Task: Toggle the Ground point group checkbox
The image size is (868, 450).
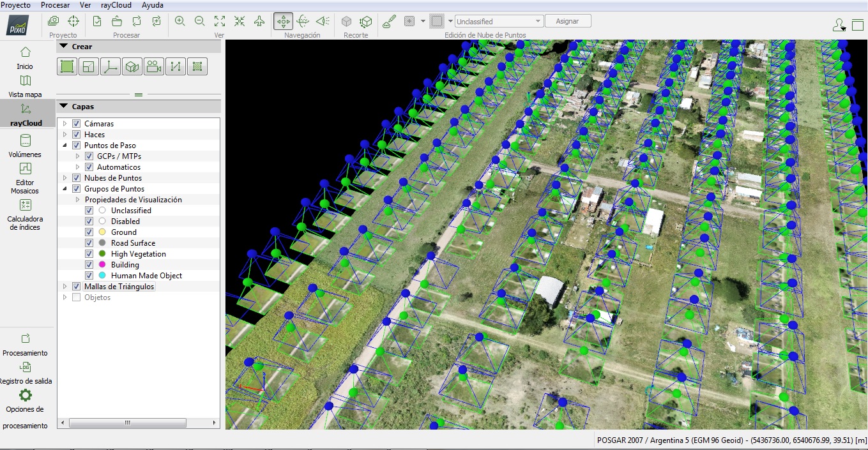Action: (x=89, y=232)
